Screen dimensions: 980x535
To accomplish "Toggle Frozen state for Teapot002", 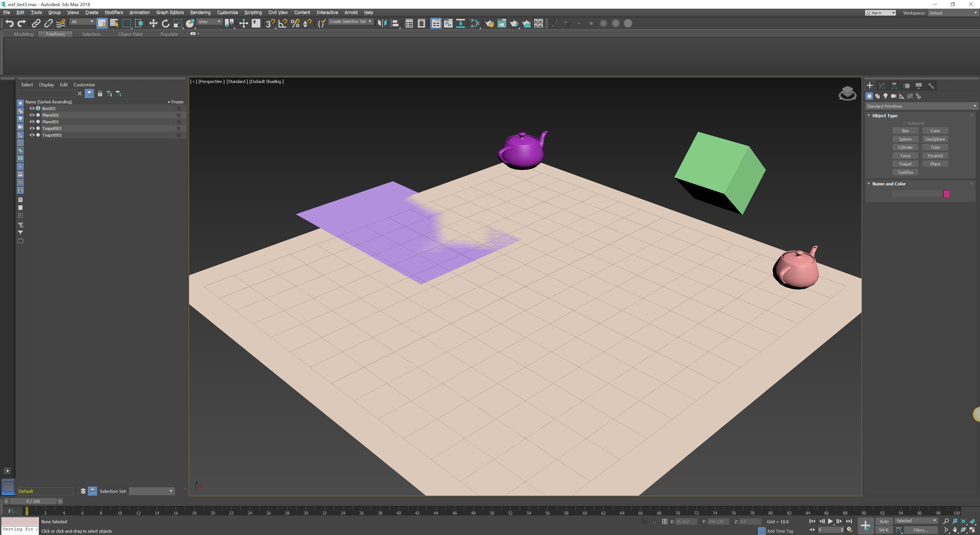I will tap(178, 135).
